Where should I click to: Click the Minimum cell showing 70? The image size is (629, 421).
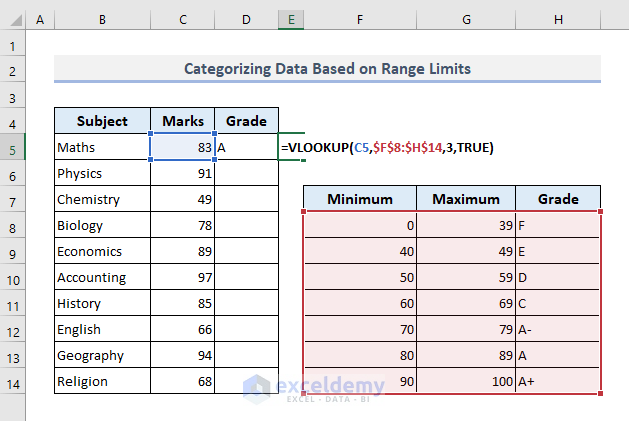(x=360, y=329)
